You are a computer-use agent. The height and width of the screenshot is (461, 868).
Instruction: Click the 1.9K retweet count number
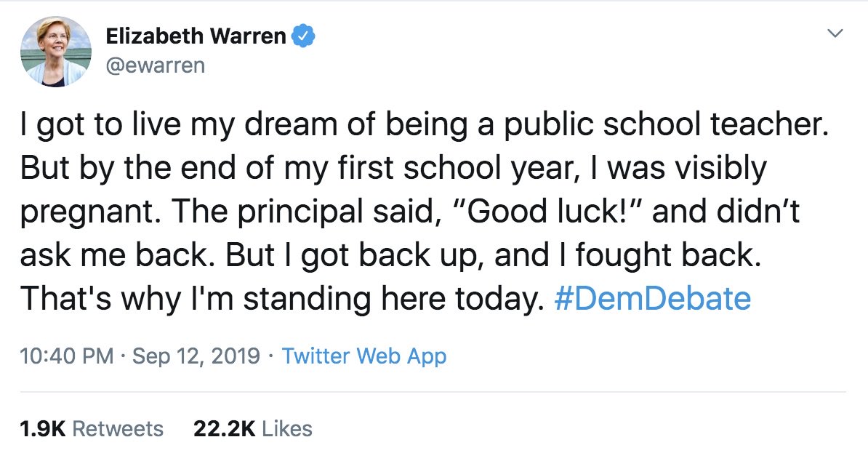[42, 429]
